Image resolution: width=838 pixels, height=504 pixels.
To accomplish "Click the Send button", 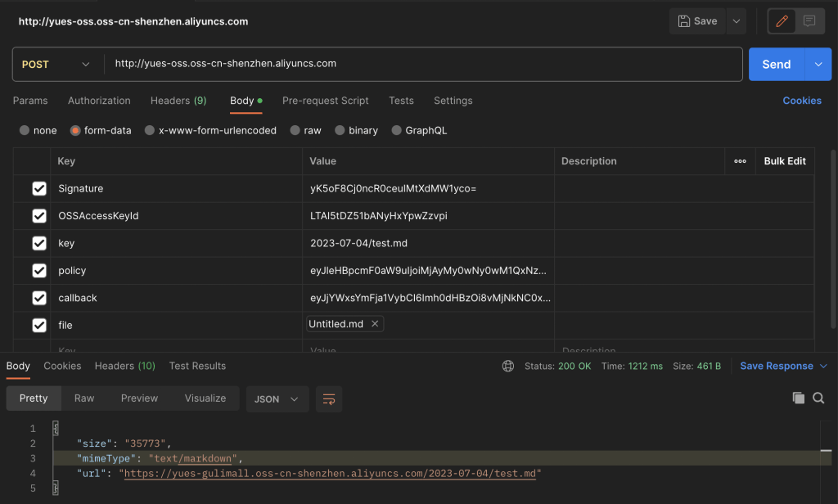I will pos(776,64).
